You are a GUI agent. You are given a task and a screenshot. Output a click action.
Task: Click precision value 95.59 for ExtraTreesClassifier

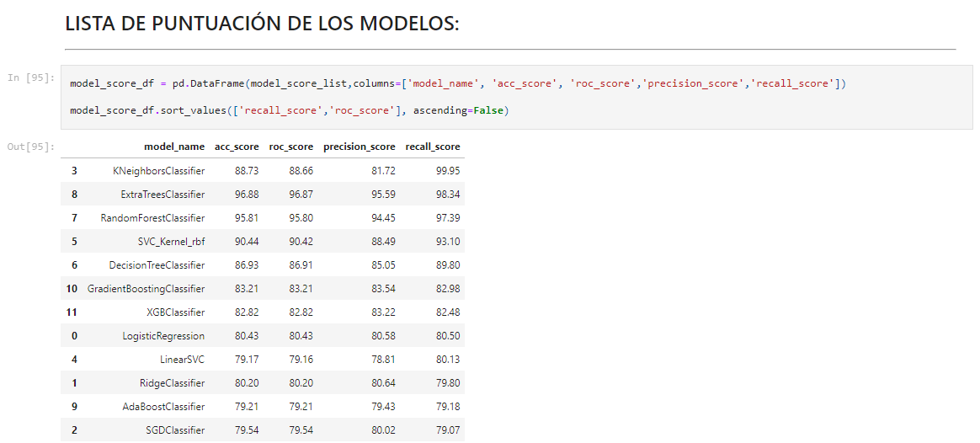(x=384, y=195)
